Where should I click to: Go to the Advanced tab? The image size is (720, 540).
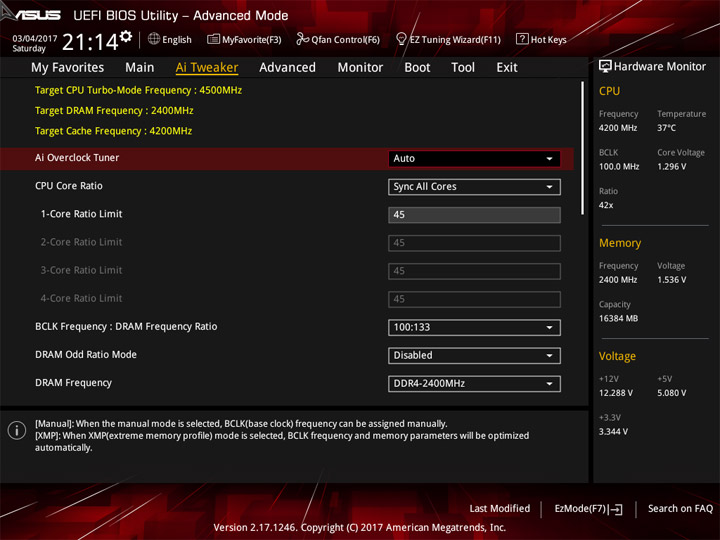pos(287,68)
